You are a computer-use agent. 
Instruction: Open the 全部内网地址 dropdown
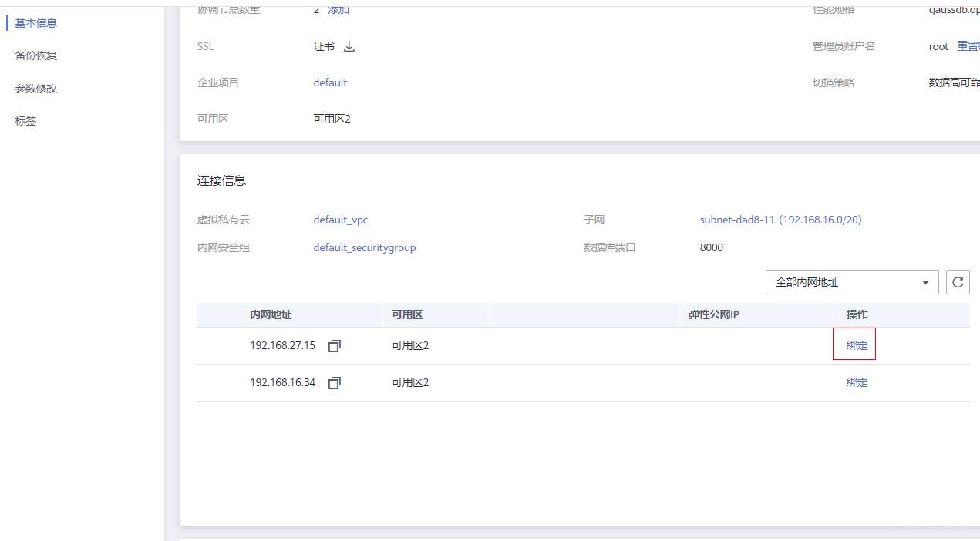(851, 282)
